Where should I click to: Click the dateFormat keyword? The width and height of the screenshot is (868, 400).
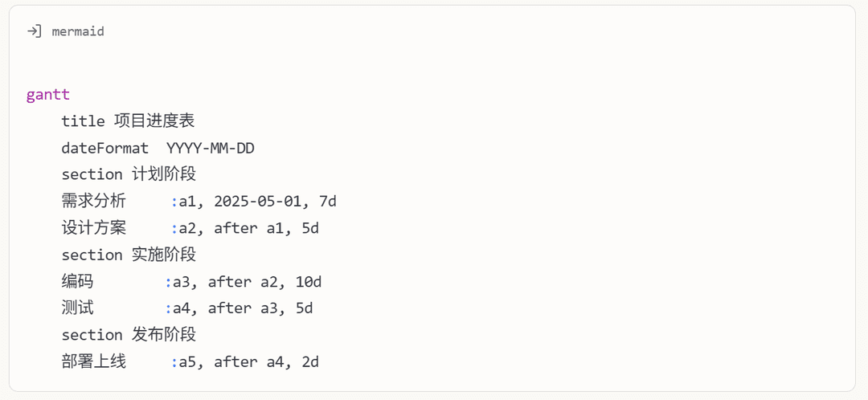105,148
